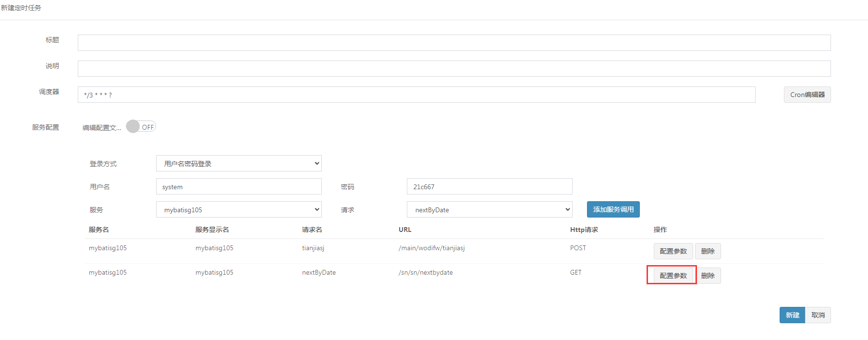The width and height of the screenshot is (868, 340).
Task: Click the GET method cell
Action: pos(576,273)
